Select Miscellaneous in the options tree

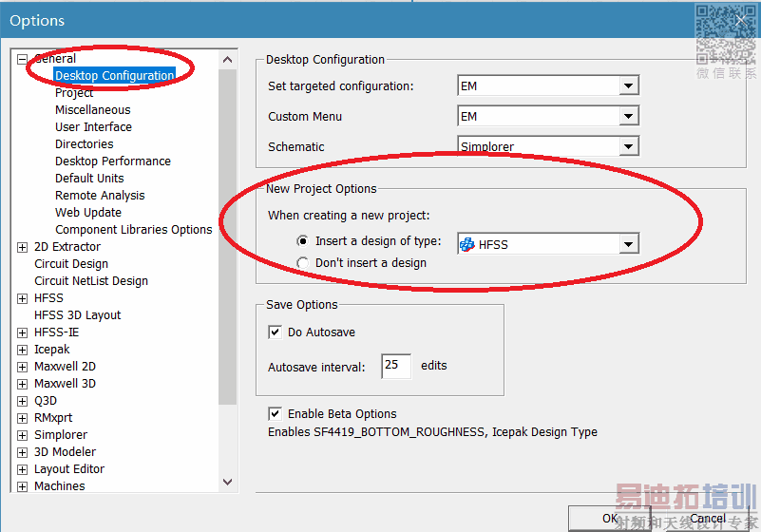tap(93, 109)
